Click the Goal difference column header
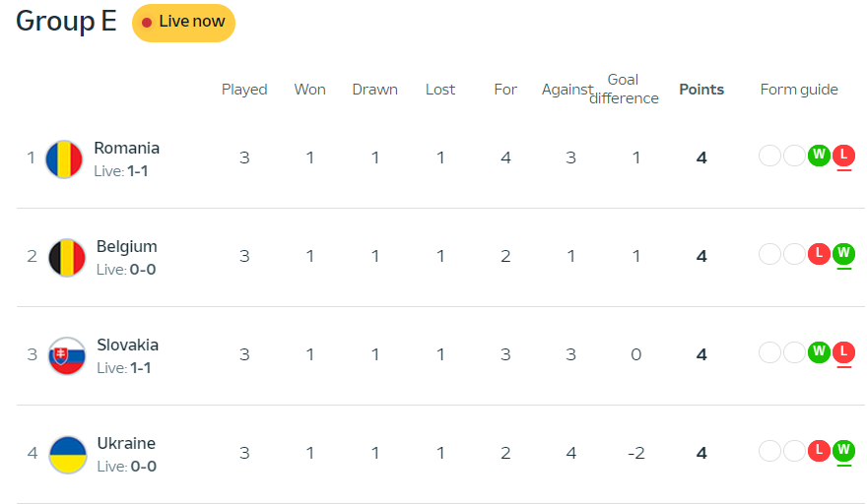The image size is (867, 504). [x=624, y=89]
